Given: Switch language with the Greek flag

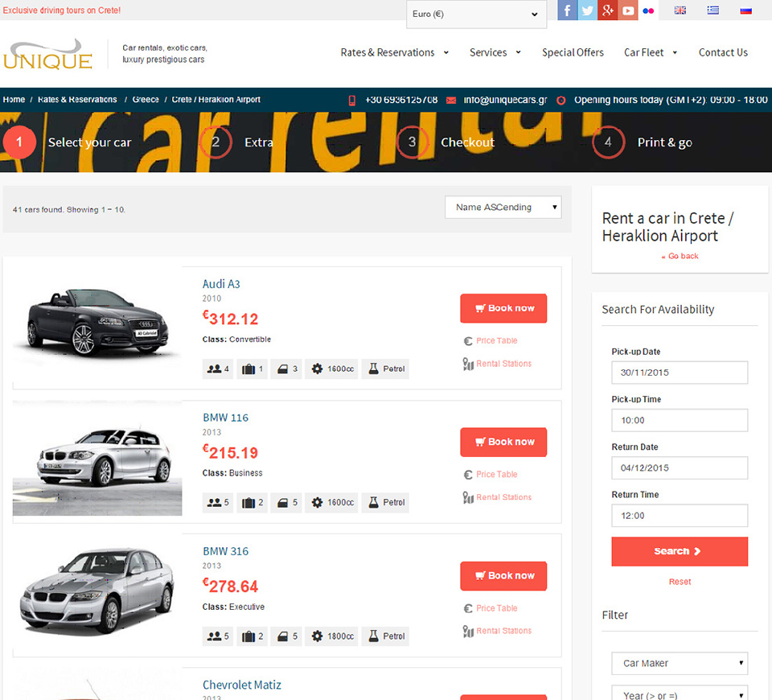Looking at the screenshot, I should (x=713, y=10).
